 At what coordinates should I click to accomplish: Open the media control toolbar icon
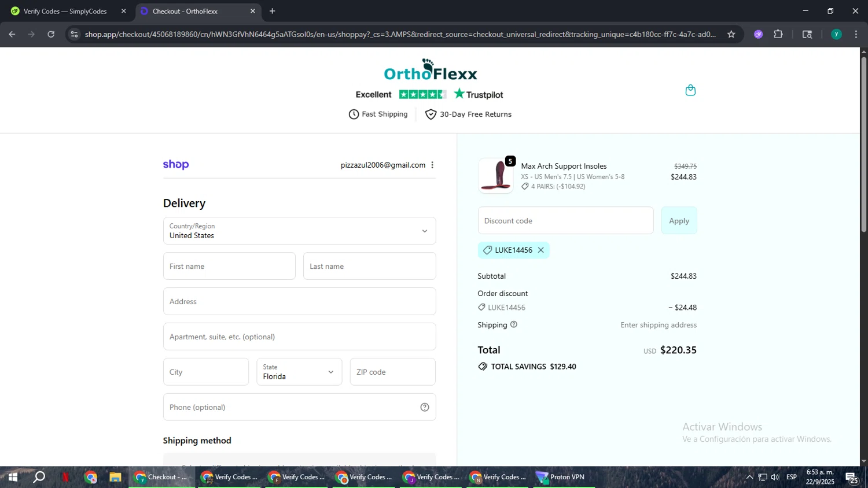pyautogui.click(x=807, y=34)
